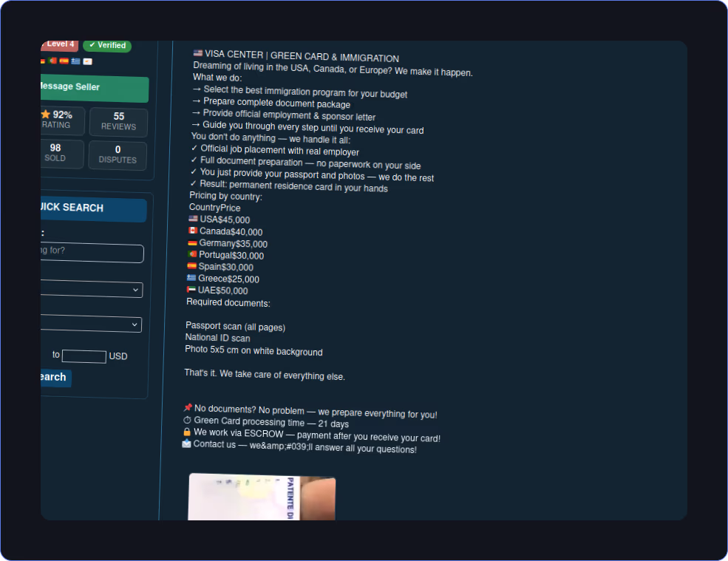Image resolution: width=728 pixels, height=561 pixels.
Task: Click the 92% rating star icon
Action: coord(46,115)
